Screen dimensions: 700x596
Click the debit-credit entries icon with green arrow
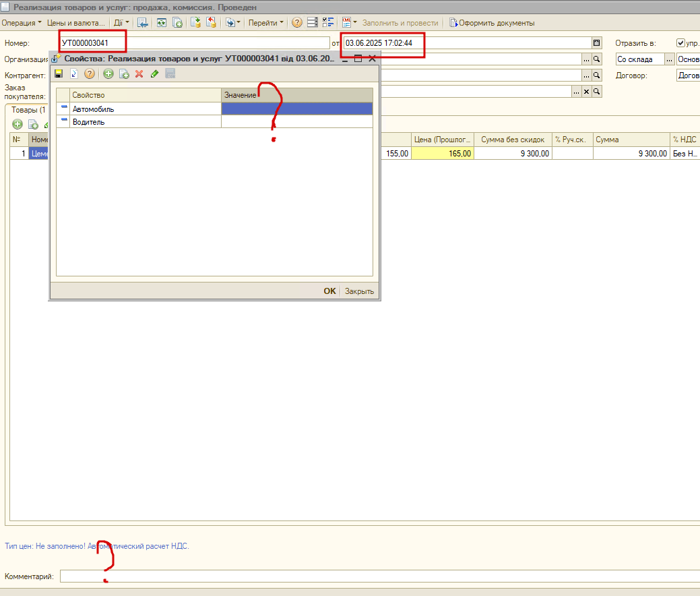[195, 22]
